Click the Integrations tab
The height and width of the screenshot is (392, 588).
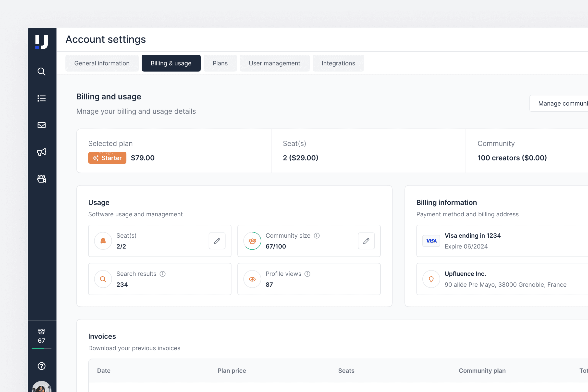click(x=339, y=63)
